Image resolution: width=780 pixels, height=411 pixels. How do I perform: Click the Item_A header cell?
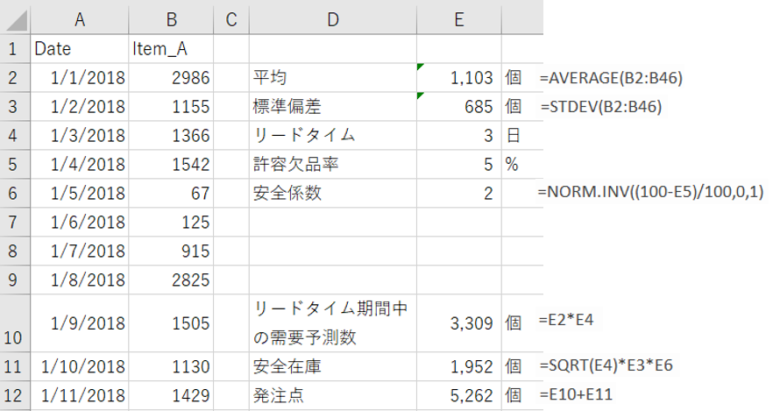click(171, 49)
